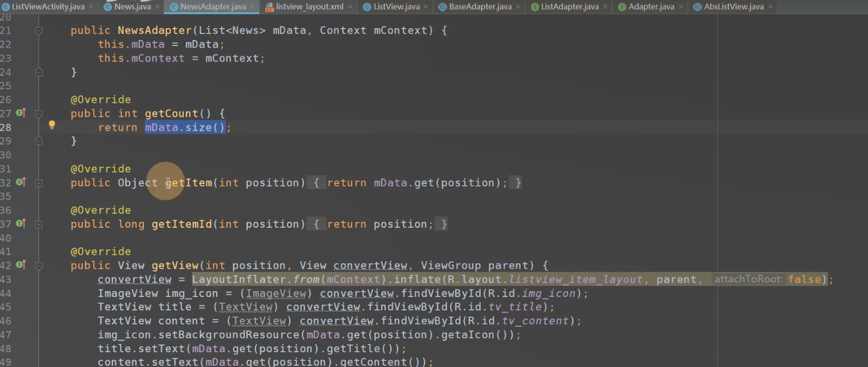Click the class icon on the NewsAdapter.java tab
The width and height of the screenshot is (868, 367).
point(174,7)
